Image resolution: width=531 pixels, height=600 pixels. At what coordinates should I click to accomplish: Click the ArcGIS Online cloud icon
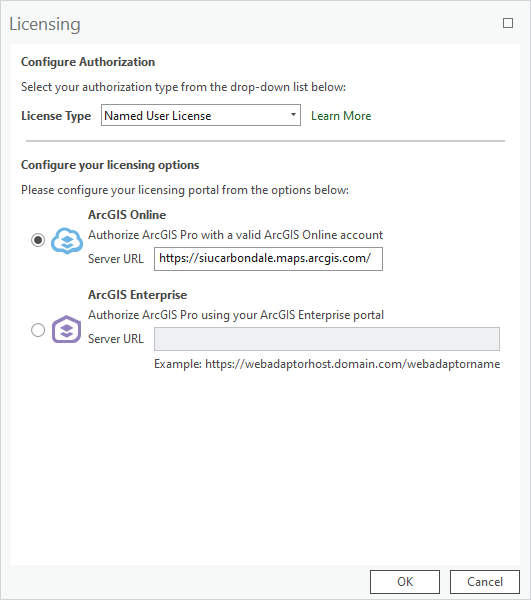click(x=67, y=241)
